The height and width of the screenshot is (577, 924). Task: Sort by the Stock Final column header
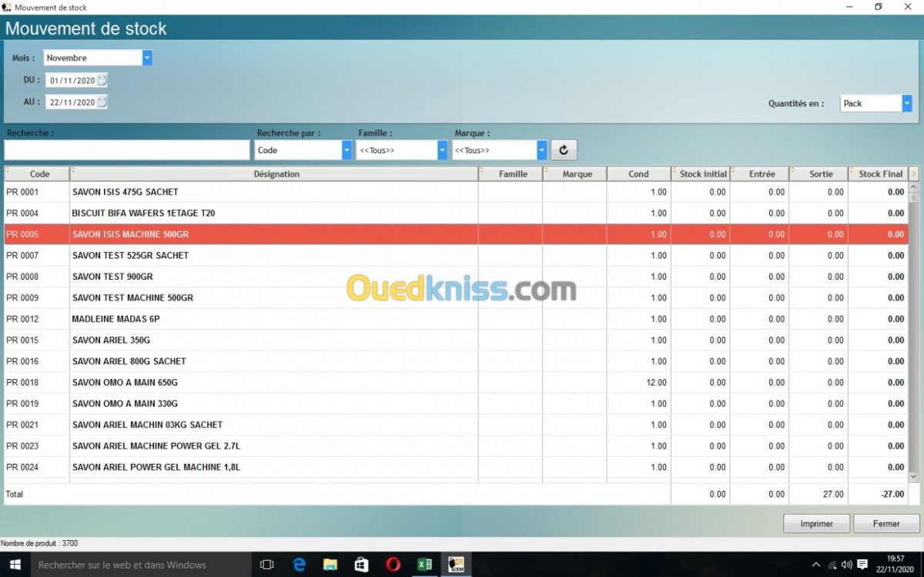[x=880, y=174]
